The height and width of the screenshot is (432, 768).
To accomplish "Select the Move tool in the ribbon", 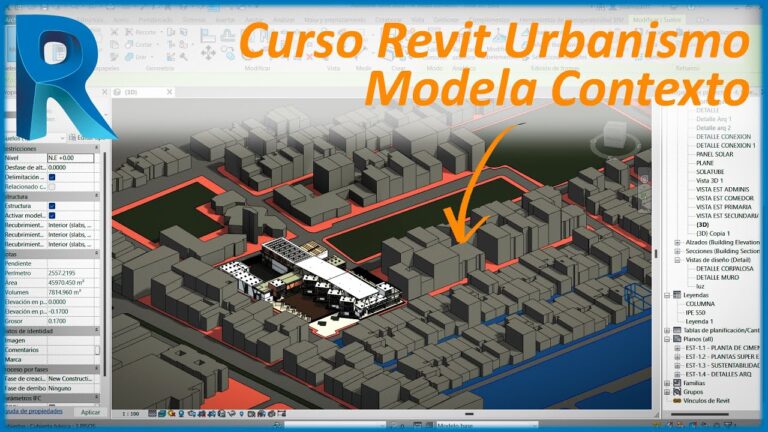I will coord(208,52).
